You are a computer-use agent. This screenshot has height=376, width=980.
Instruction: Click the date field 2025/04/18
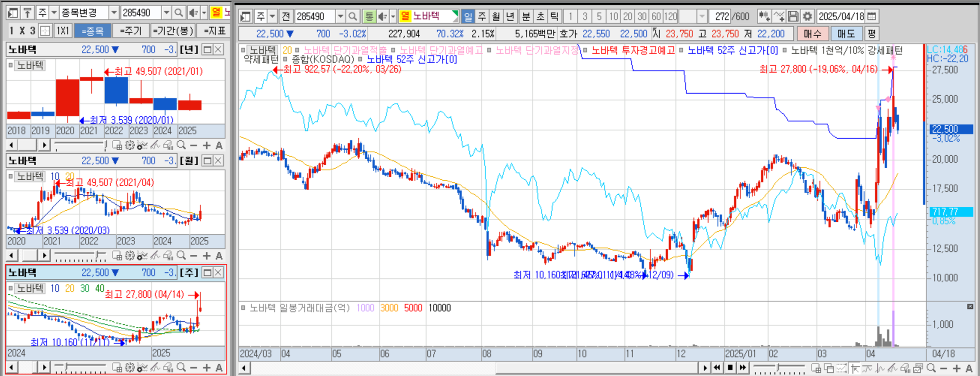841,17
